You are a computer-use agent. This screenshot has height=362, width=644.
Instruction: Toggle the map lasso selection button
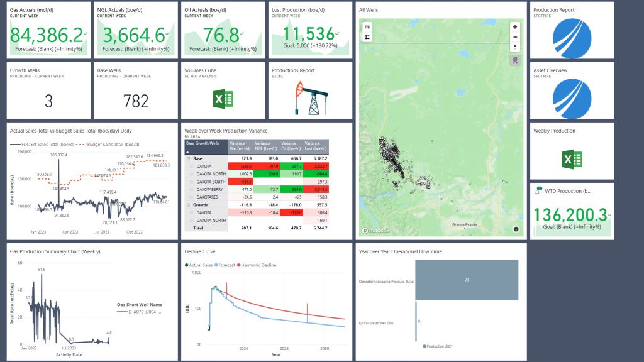pyautogui.click(x=367, y=27)
